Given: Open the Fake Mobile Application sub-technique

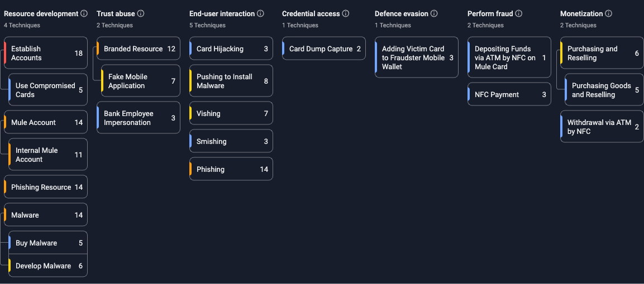Looking at the screenshot, I should coord(141,81).
